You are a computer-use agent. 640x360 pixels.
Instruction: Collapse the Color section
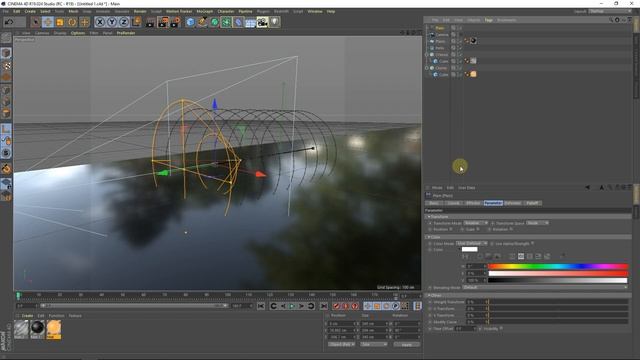pos(429,237)
